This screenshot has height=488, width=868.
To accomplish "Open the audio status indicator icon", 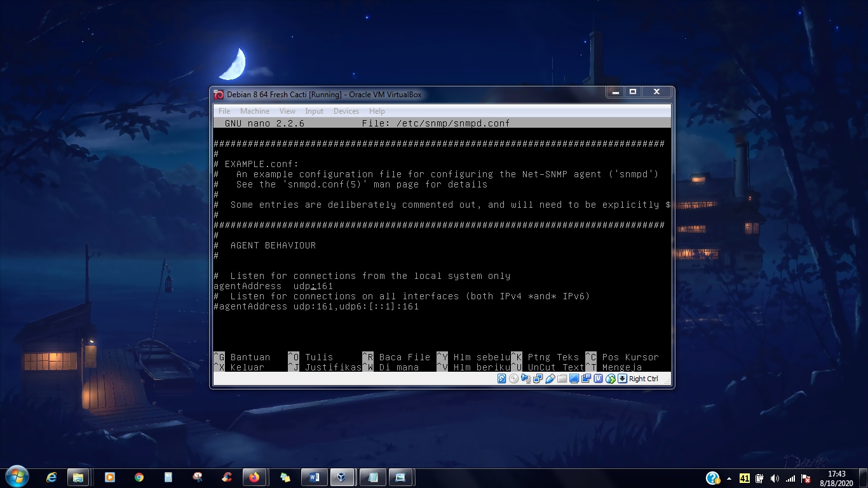I will tap(526, 379).
